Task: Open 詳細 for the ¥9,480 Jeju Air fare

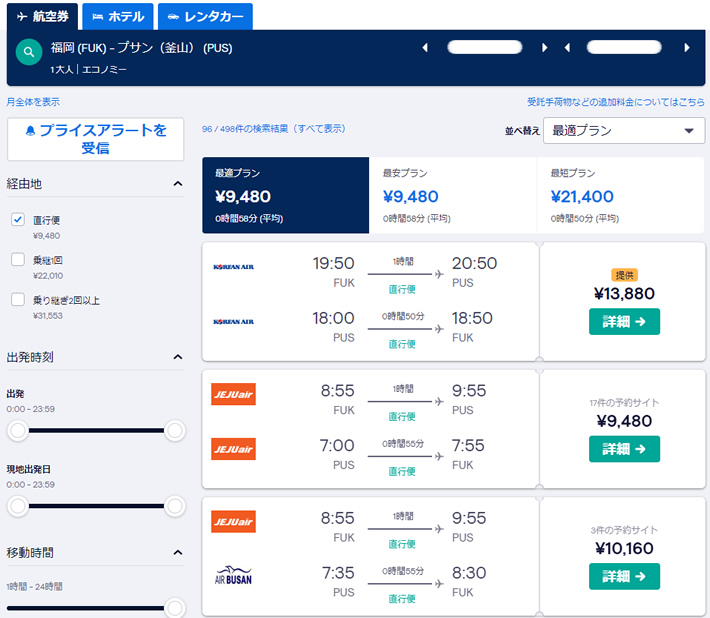Action: [x=624, y=449]
